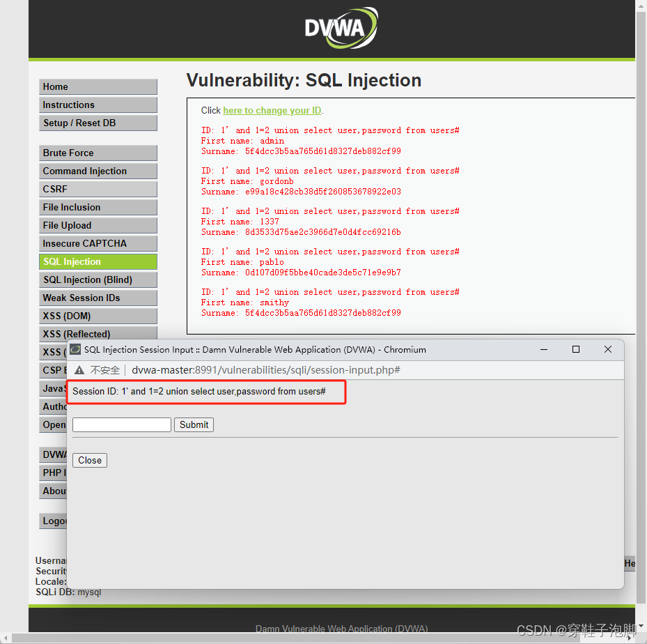Click 'SQLi DB: mysql' footer info
647x644 pixels.
tap(68, 592)
